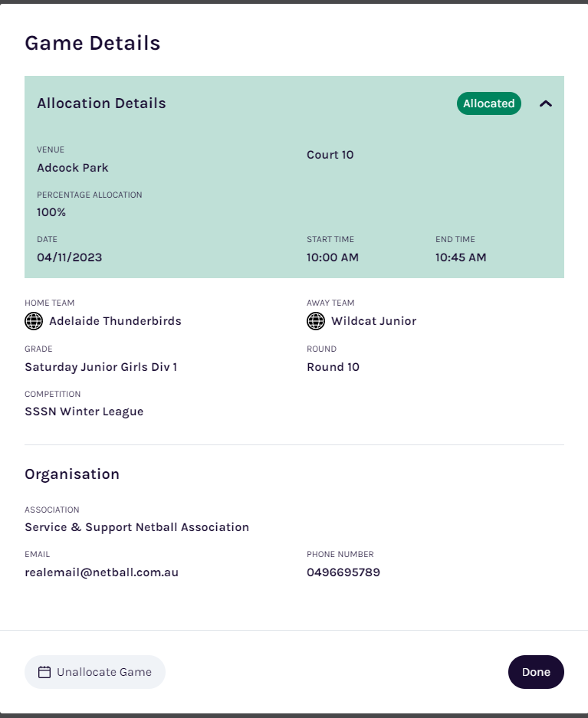Click the Wildcat Junior team logo icon
Image resolution: width=588 pixels, height=718 pixels.
316,321
